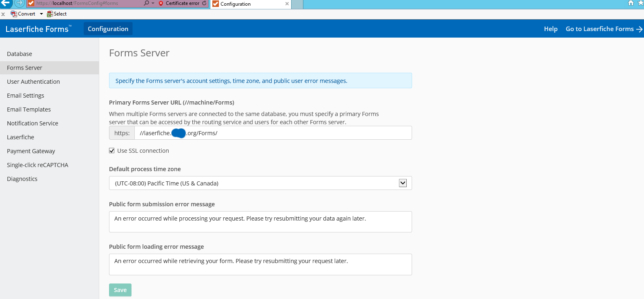The width and height of the screenshot is (644, 299).
Task: Click the refresh page icon
Action: click(x=204, y=3)
